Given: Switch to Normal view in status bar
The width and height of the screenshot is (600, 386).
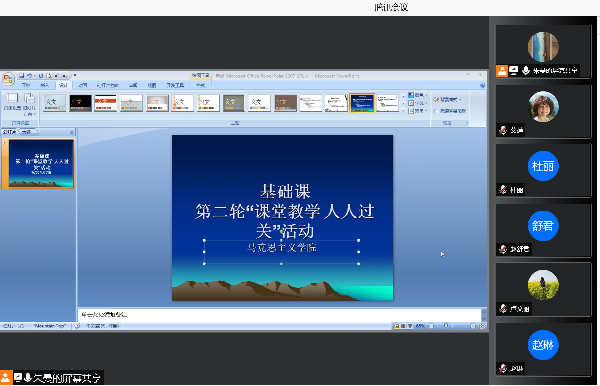Looking at the screenshot, I should [396, 326].
